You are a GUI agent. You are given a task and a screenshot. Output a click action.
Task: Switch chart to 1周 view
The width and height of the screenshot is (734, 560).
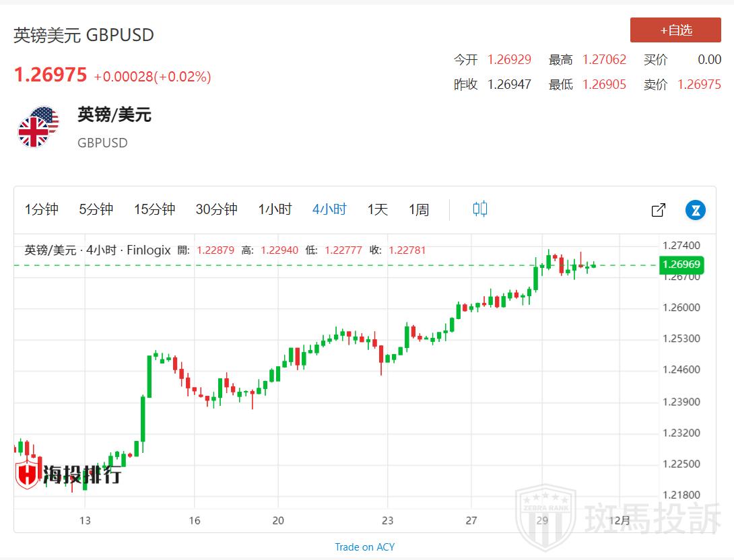click(x=418, y=209)
